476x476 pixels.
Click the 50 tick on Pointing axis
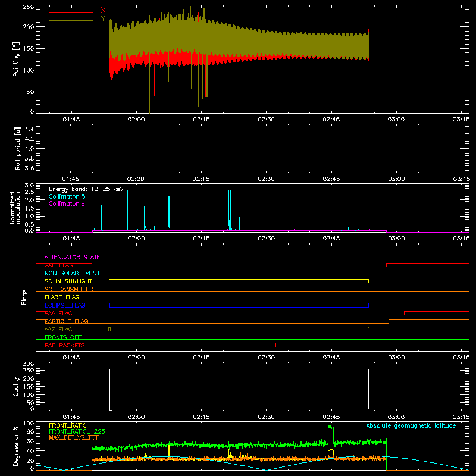[x=30, y=92]
